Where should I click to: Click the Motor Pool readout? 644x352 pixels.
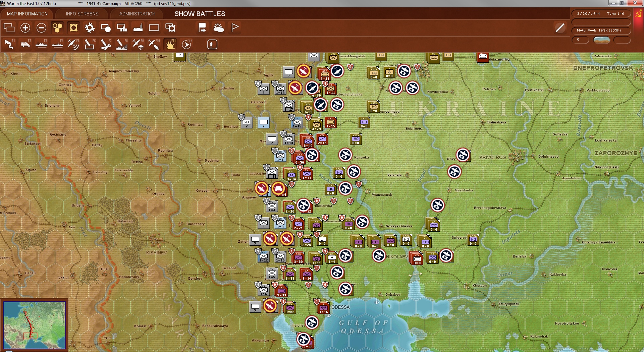[601, 30]
